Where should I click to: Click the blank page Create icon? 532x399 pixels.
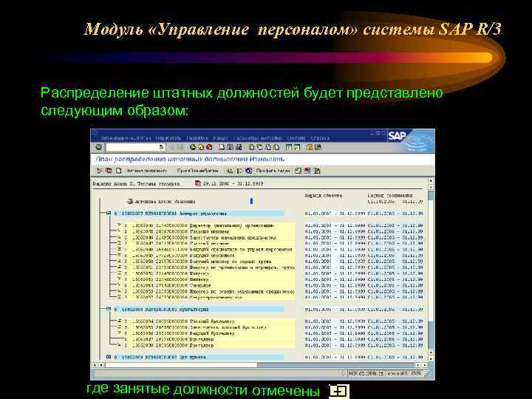118,171
